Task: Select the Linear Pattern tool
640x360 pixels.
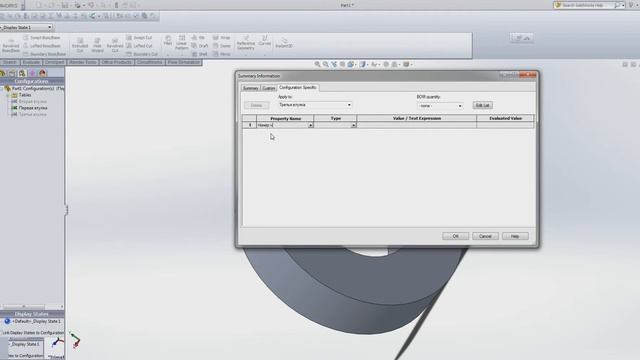Action: tap(182, 42)
